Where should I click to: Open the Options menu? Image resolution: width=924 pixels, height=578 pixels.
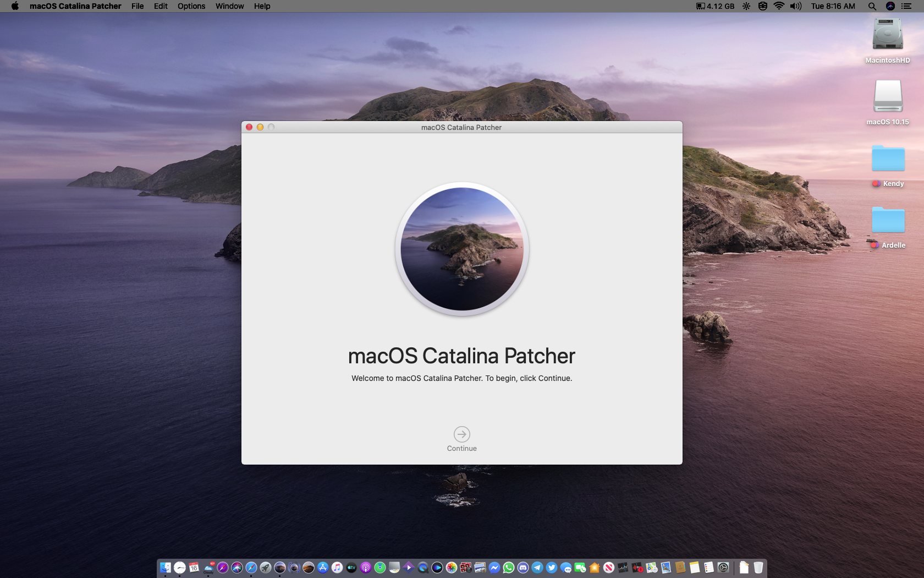coord(191,6)
